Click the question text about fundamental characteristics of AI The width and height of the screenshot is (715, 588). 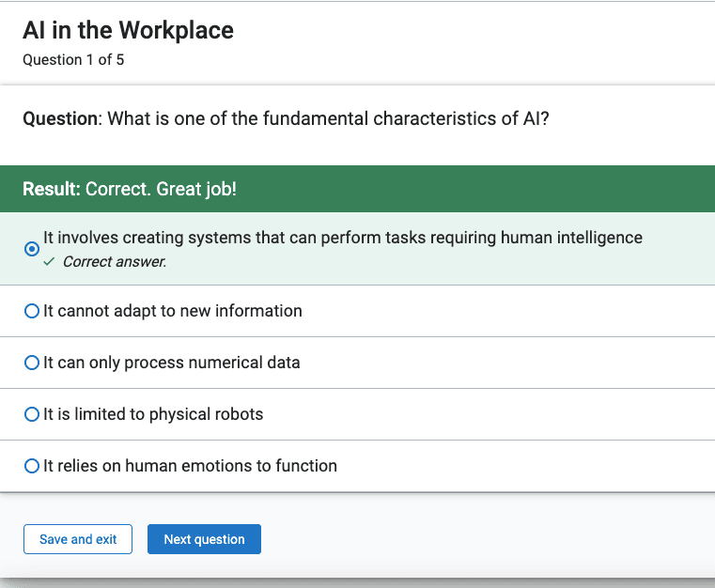click(x=328, y=118)
